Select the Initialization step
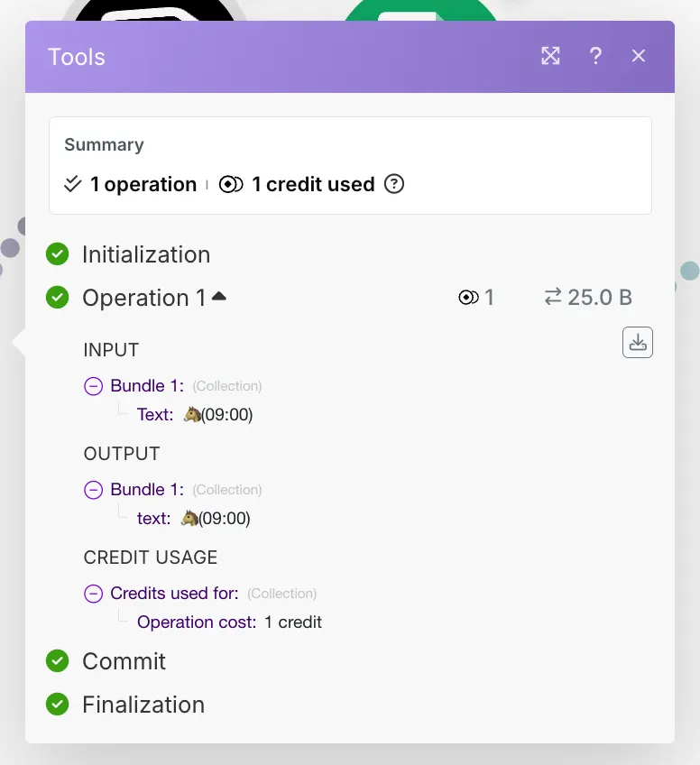700x765 pixels. pyautogui.click(x=146, y=254)
